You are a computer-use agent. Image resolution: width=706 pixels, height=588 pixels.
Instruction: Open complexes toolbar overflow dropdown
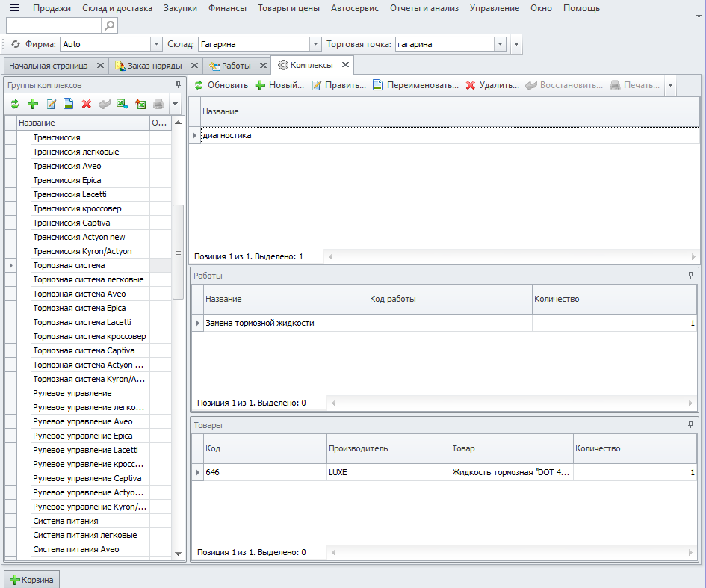(670, 85)
